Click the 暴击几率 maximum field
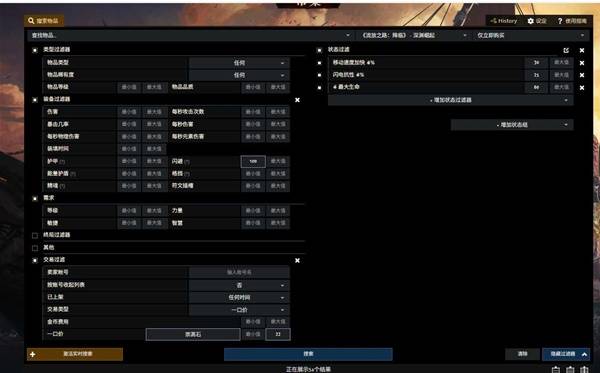 tap(154, 124)
